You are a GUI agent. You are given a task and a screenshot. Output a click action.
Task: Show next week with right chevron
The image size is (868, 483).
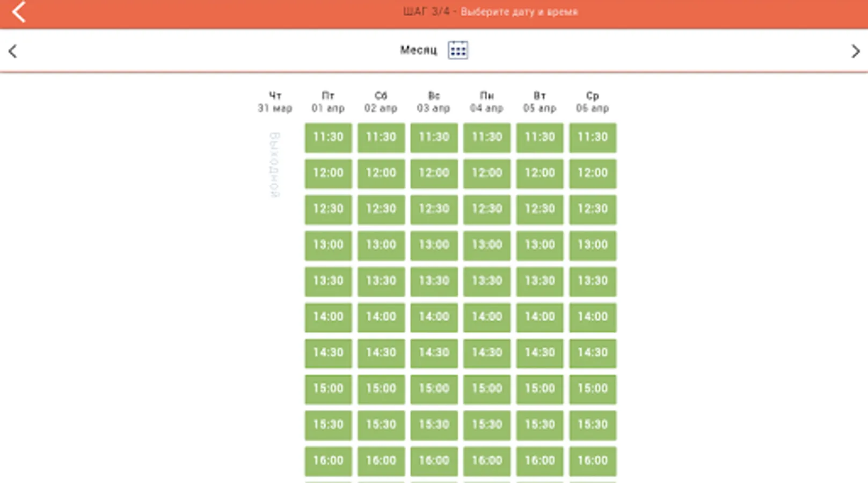click(856, 51)
